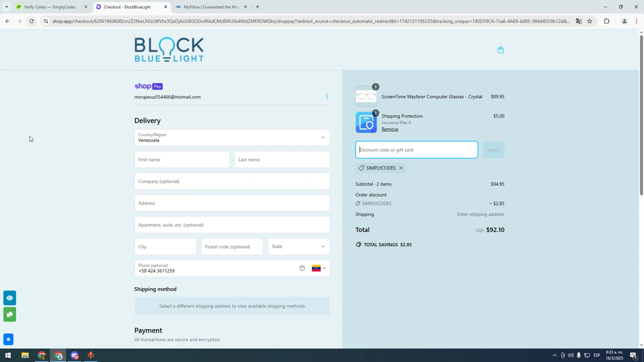The width and height of the screenshot is (644, 362).
Task: Click the email morajesus554466@hotmail.com
Action: click(167, 97)
